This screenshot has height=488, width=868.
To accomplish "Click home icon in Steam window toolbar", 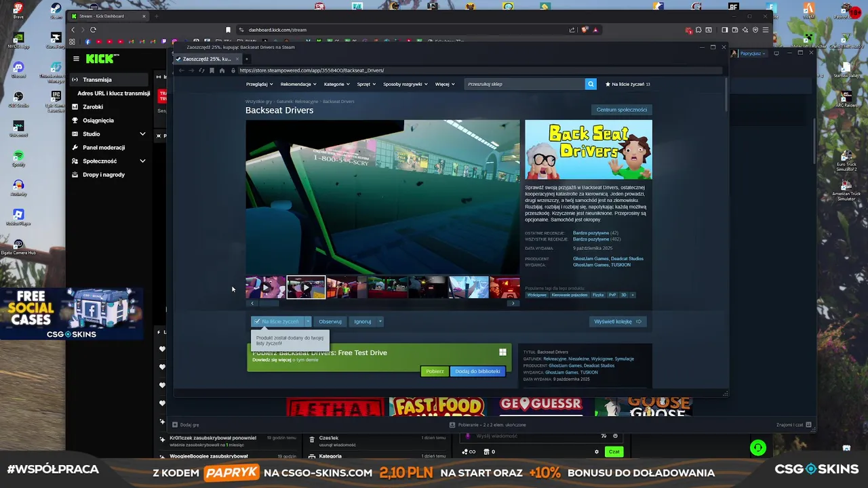I will (x=222, y=70).
